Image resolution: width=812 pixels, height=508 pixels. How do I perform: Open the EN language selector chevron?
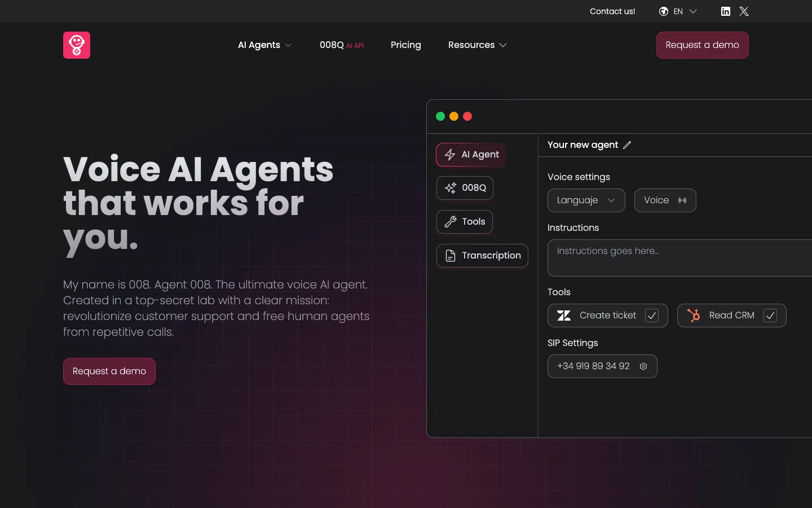point(693,11)
